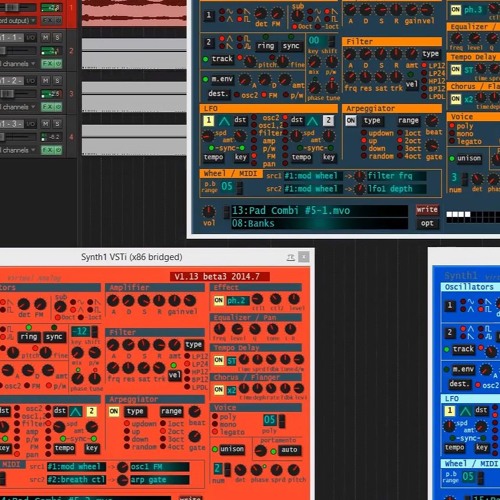
Task: Select sub oscillator square waveform in dark blue Synth1
Action: click(327, 19)
